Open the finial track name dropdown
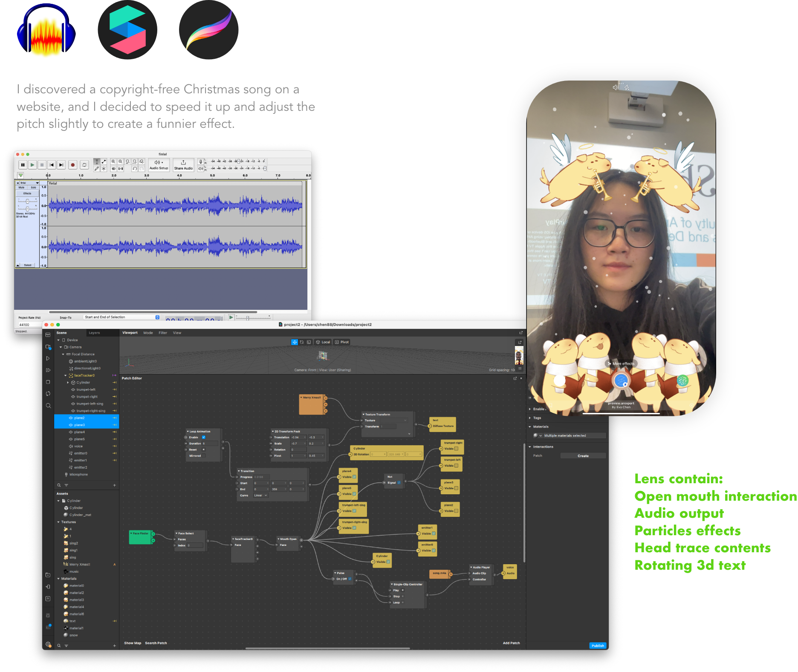 [x=29, y=183]
